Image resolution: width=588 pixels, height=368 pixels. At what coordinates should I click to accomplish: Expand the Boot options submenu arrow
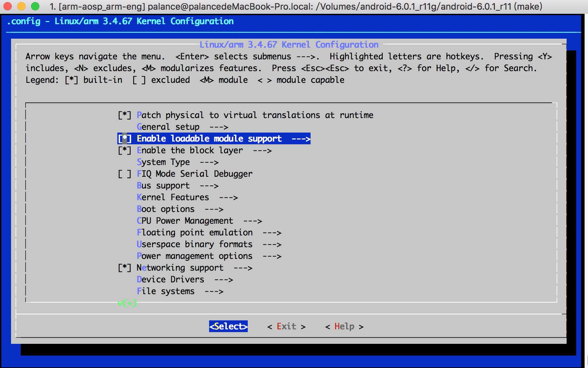[x=214, y=209]
